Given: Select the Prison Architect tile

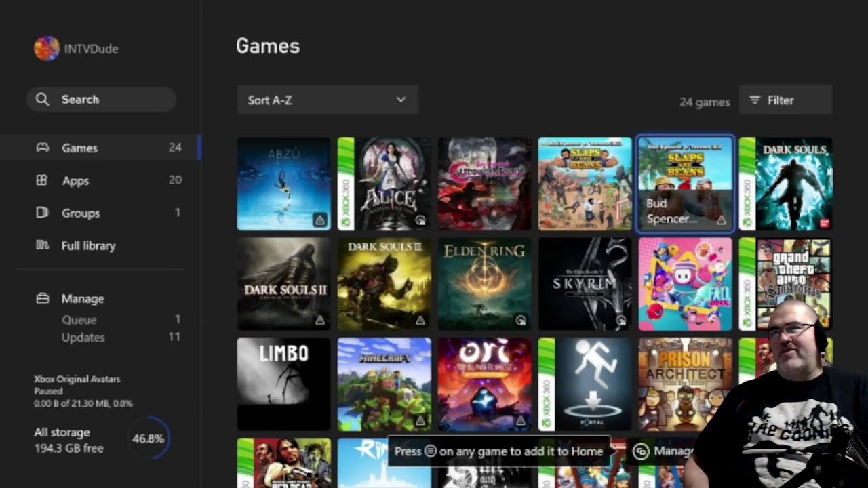Looking at the screenshot, I should click(x=685, y=384).
